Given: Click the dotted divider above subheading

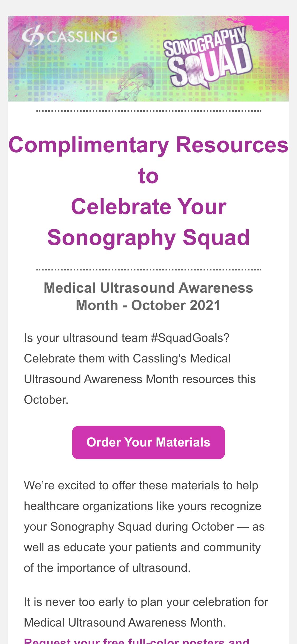Looking at the screenshot, I should pyautogui.click(x=149, y=270).
